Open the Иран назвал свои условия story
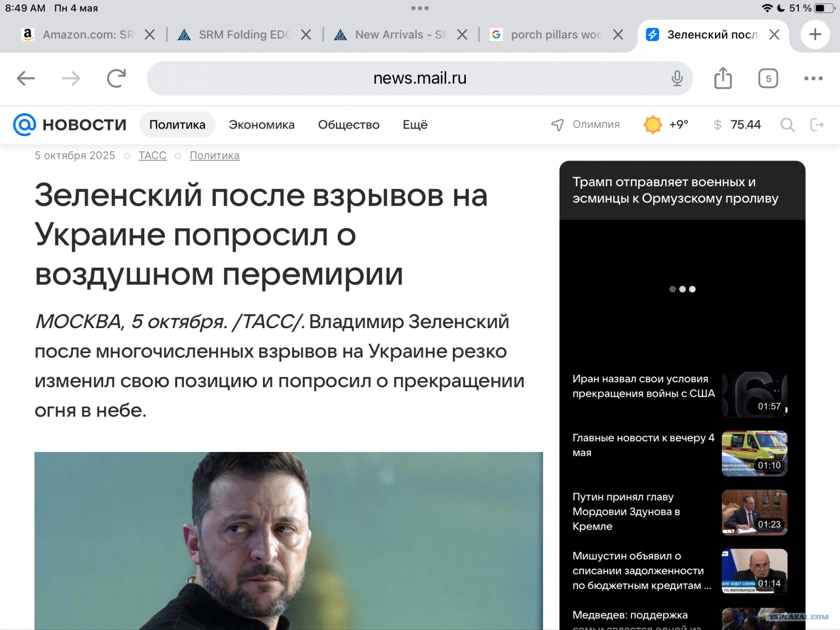The width and height of the screenshot is (840, 630). [x=644, y=386]
